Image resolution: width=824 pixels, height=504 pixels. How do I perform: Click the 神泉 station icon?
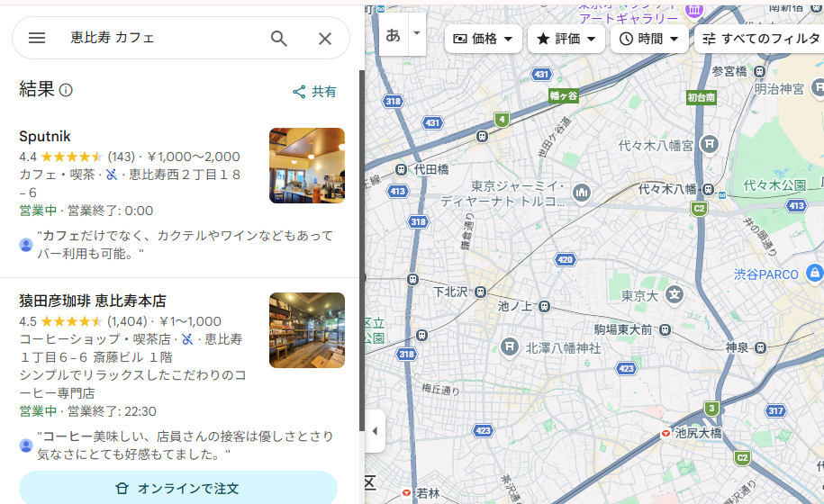[x=760, y=347]
